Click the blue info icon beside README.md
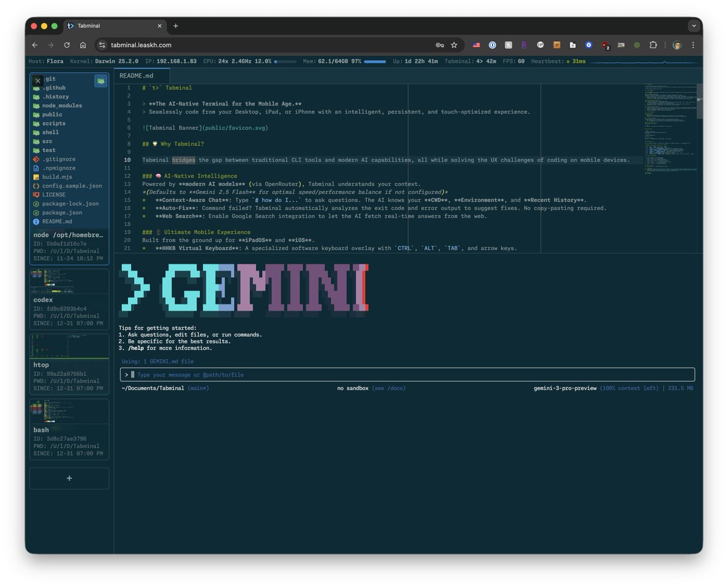Viewport: 728px width, 587px height. [36, 221]
